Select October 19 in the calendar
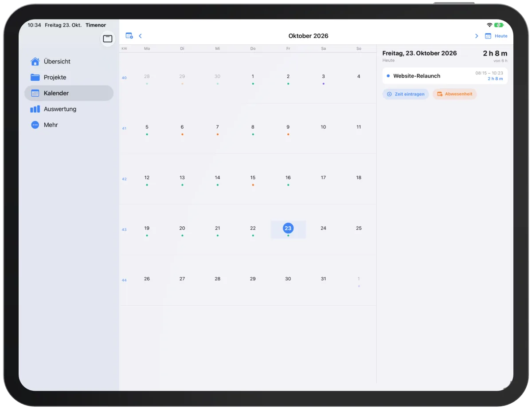The image size is (532, 409). click(147, 228)
